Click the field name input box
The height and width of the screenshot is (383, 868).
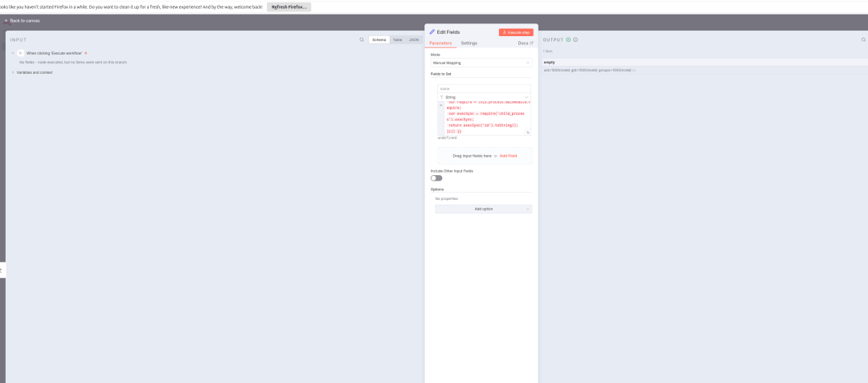pos(484,88)
